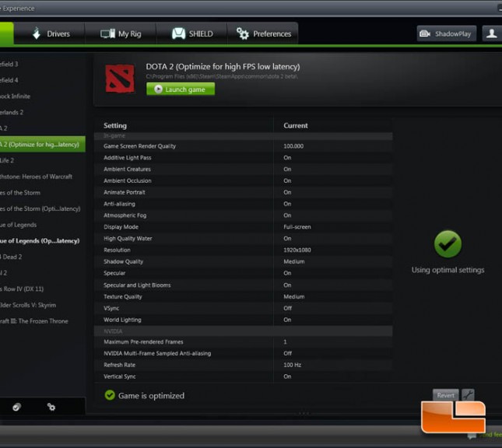
Task: Click the Ambient Creatures setting row
Action: click(244, 170)
